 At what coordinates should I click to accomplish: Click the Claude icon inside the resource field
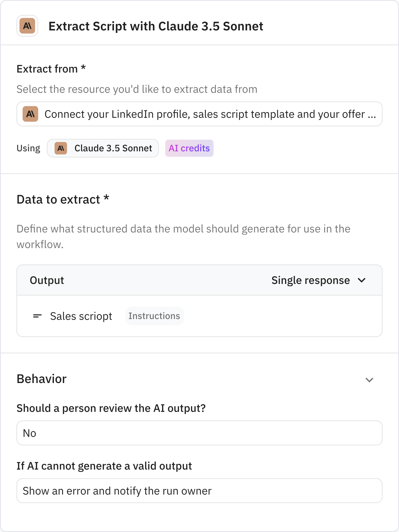pos(30,114)
